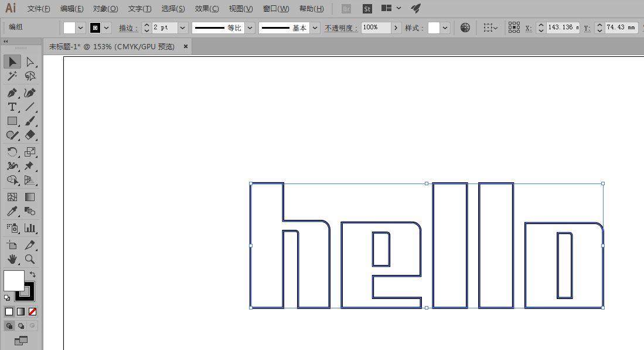This screenshot has width=644, height=350.
Task: Select the Eraser tool
Action: [x=30, y=135]
